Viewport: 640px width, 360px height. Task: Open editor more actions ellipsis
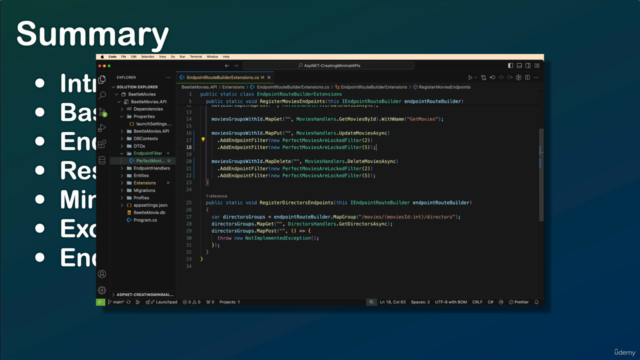(537, 78)
